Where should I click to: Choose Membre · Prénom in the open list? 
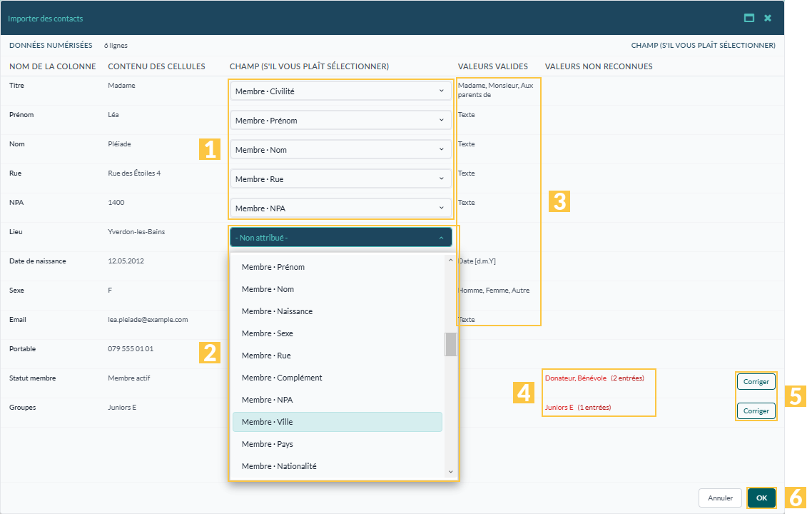pyautogui.click(x=338, y=267)
